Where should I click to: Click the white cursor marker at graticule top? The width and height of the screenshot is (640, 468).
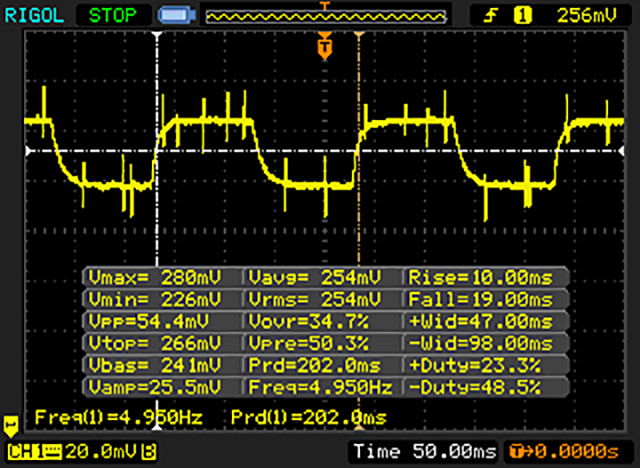tap(158, 35)
